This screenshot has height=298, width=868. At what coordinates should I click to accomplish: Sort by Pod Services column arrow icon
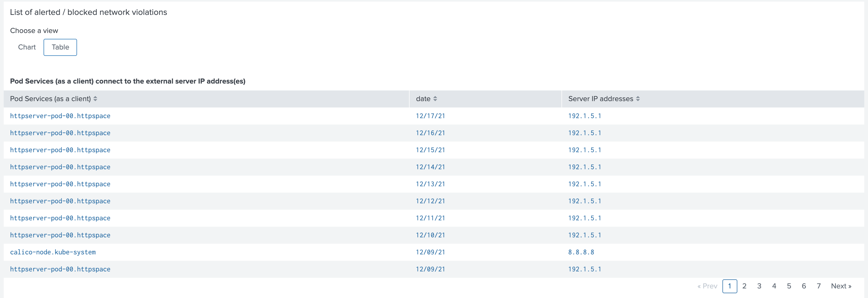tap(95, 98)
